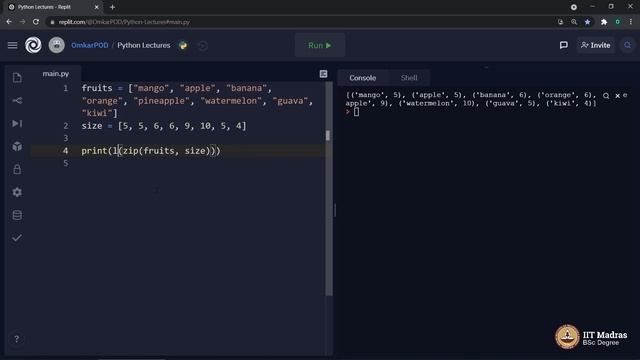Viewport: 640px width, 360px height.
Task: Click the browser profile avatar icon
Action: (x=618, y=22)
